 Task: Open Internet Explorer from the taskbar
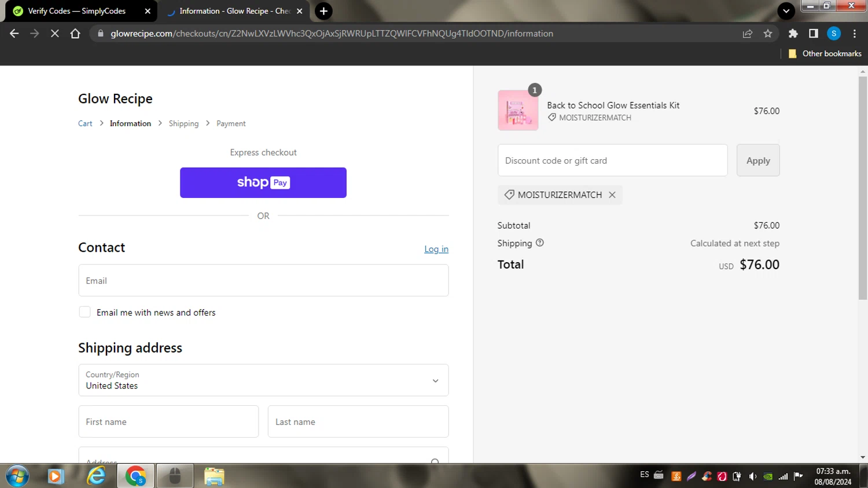point(96,476)
